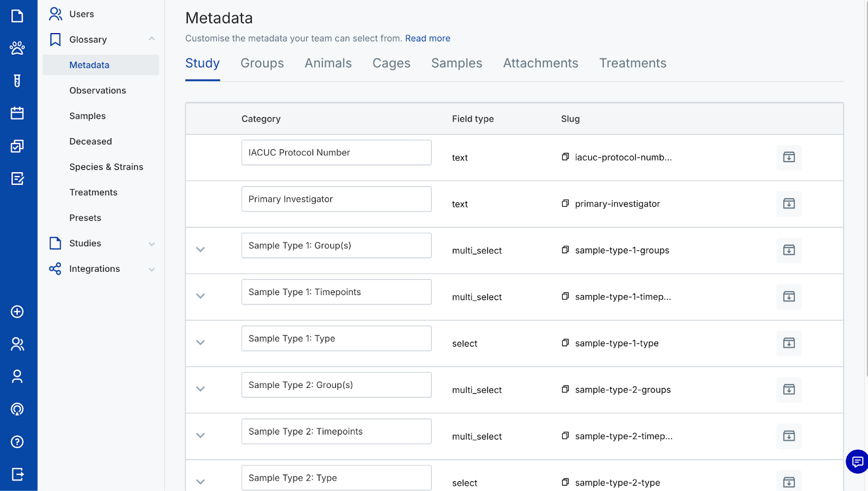868x491 pixels.
Task: Click the paw print animals icon in sidebar
Action: [17, 48]
